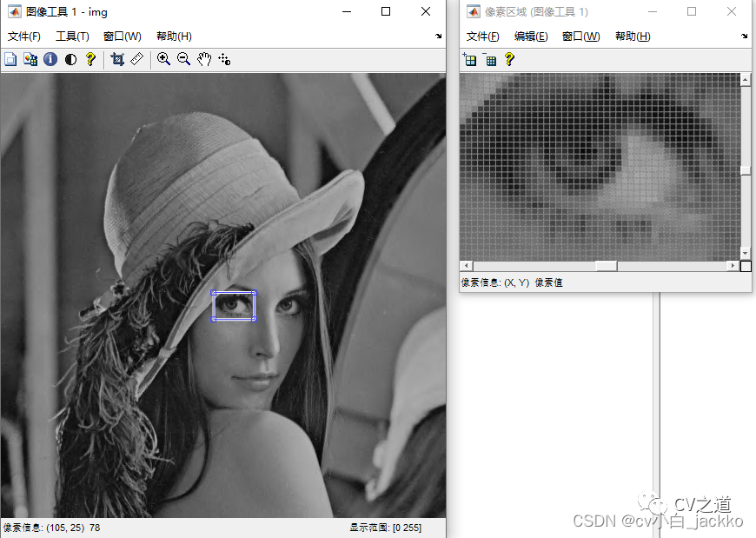Open the Overview tool in the Image Tool toolbar
The width and height of the screenshot is (756, 538).
(x=10, y=59)
